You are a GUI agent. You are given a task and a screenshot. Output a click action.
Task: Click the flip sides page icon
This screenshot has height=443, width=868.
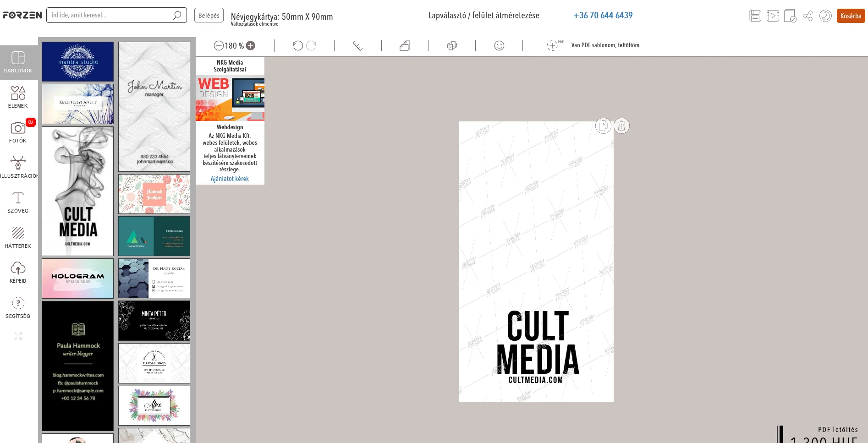[452, 45]
